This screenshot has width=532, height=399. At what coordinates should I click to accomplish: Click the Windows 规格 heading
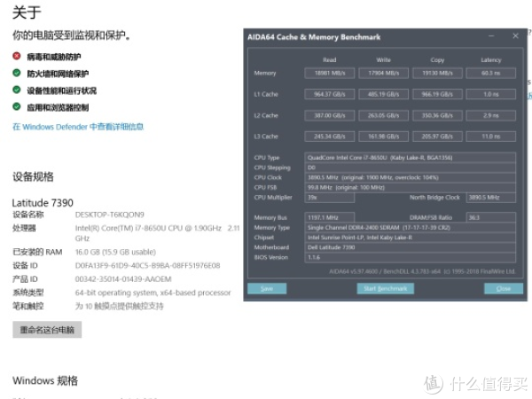click(45, 380)
